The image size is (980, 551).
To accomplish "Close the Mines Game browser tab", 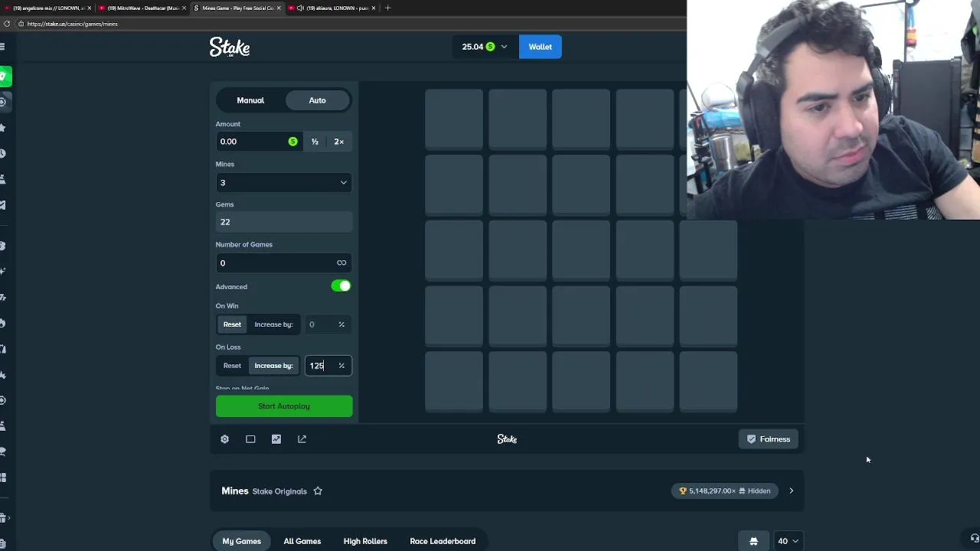I will [279, 8].
